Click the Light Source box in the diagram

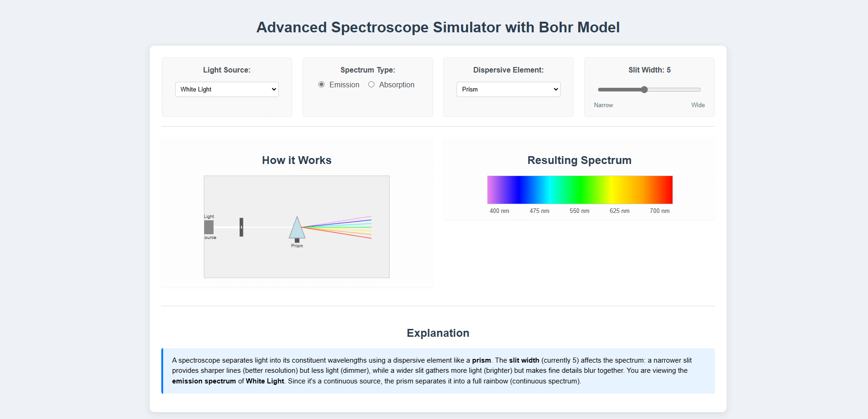click(209, 227)
